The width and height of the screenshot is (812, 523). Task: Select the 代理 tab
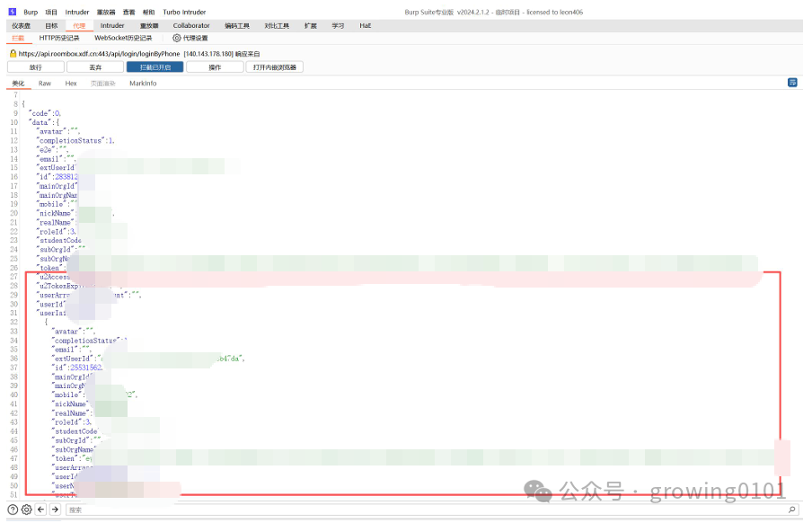(79, 25)
